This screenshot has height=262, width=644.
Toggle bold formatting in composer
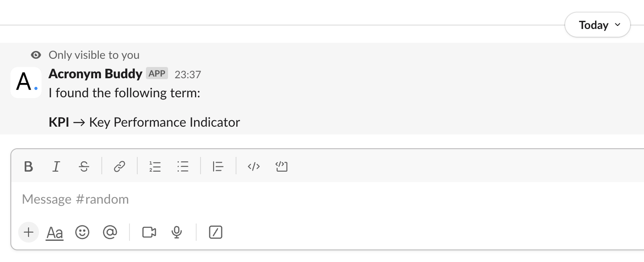(29, 166)
